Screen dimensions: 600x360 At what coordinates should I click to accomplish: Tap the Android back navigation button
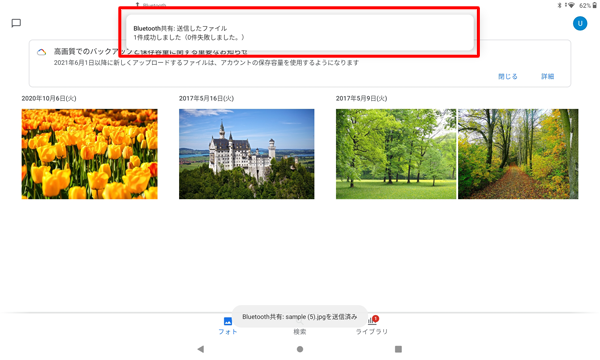201,349
